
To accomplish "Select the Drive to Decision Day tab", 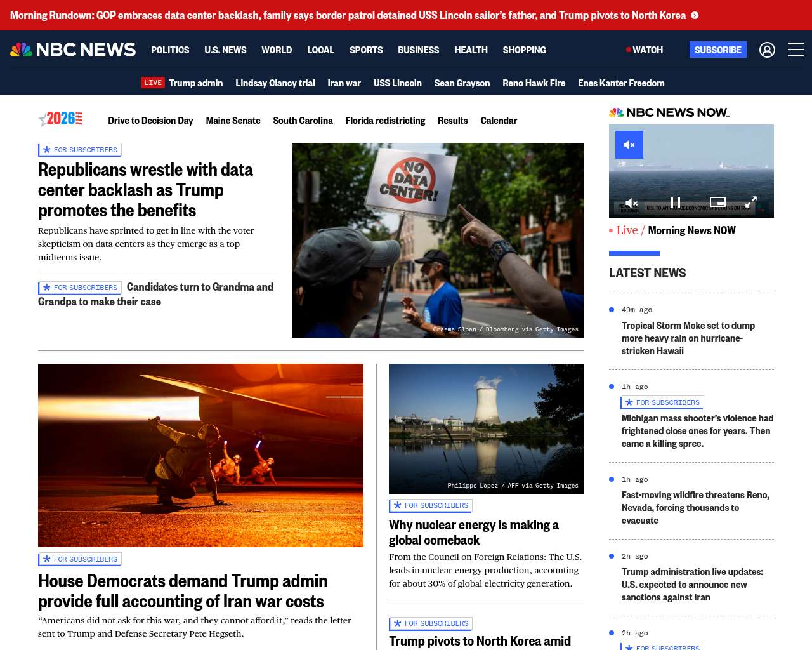I will 150,120.
